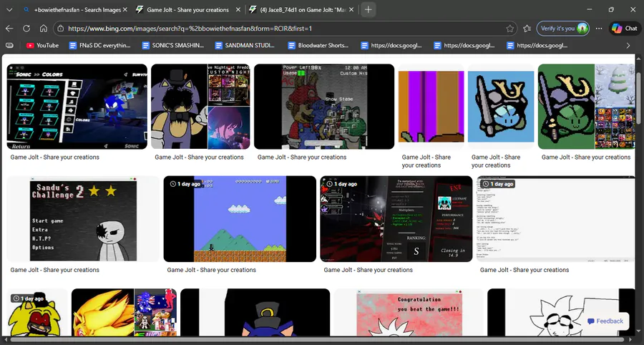Open the blue-background pixel samurai thumbnail
The width and height of the screenshot is (644, 345).
[501, 107]
